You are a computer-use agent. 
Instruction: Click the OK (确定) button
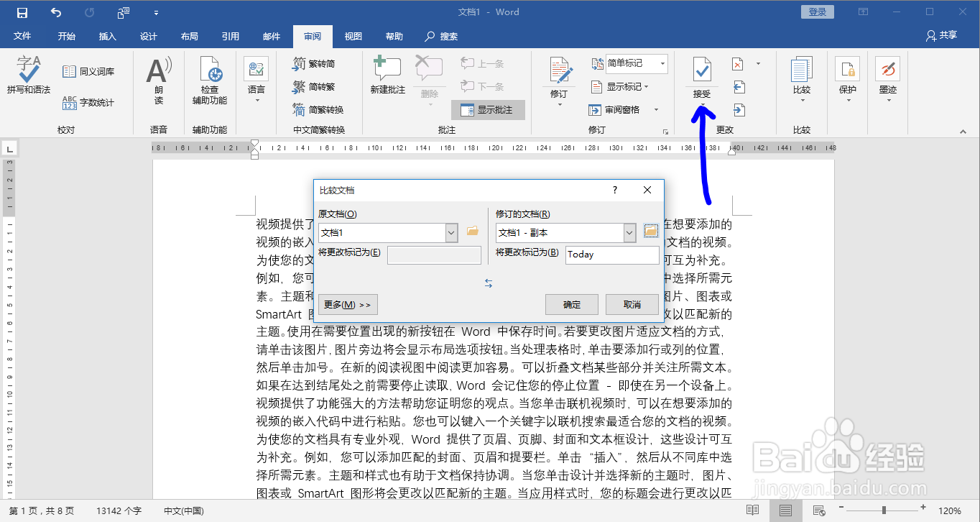572,304
